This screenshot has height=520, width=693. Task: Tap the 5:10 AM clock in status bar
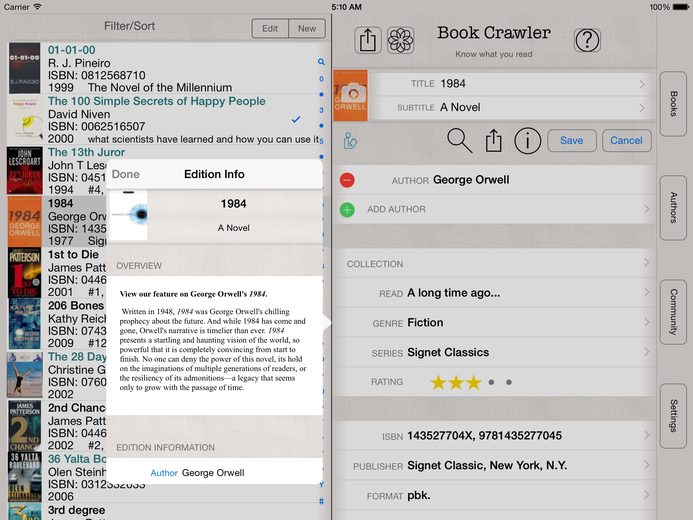[346, 7]
